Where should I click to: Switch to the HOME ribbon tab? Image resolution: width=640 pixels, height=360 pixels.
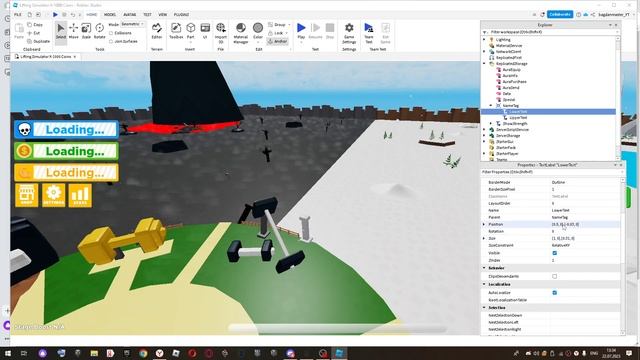[91, 15]
